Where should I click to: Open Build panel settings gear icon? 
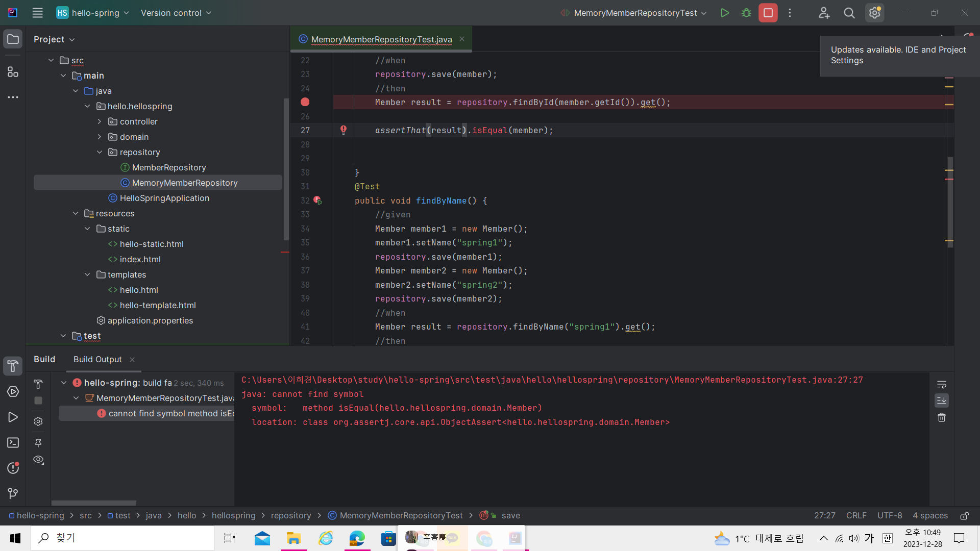click(38, 421)
